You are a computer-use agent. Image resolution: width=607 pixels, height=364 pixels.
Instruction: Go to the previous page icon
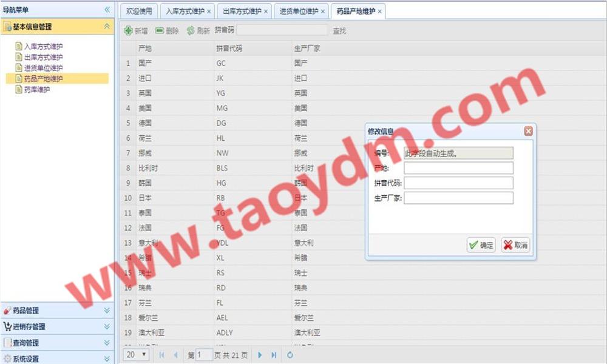tap(176, 355)
